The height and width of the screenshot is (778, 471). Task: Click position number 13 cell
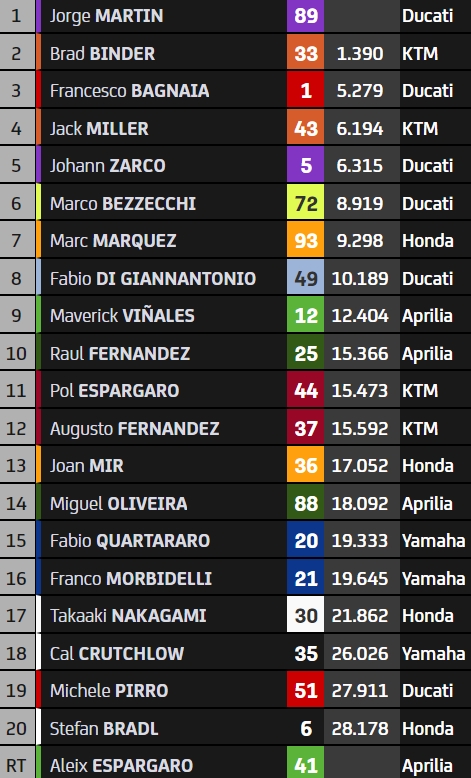pyautogui.click(x=16, y=465)
